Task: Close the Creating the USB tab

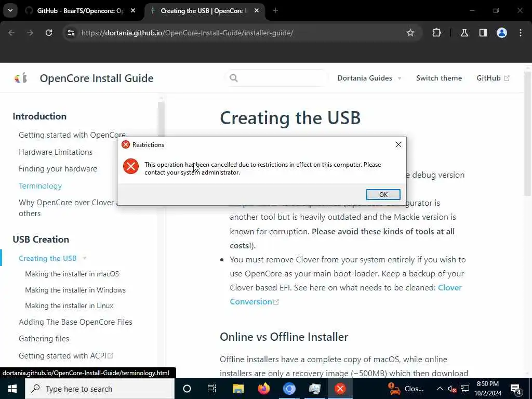Action: (257, 11)
